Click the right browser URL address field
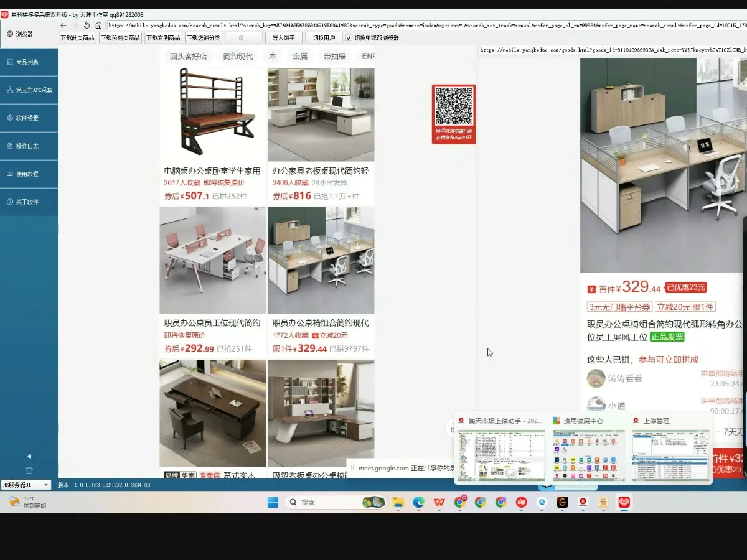Viewport: 747px width, 560px height. pos(613,50)
